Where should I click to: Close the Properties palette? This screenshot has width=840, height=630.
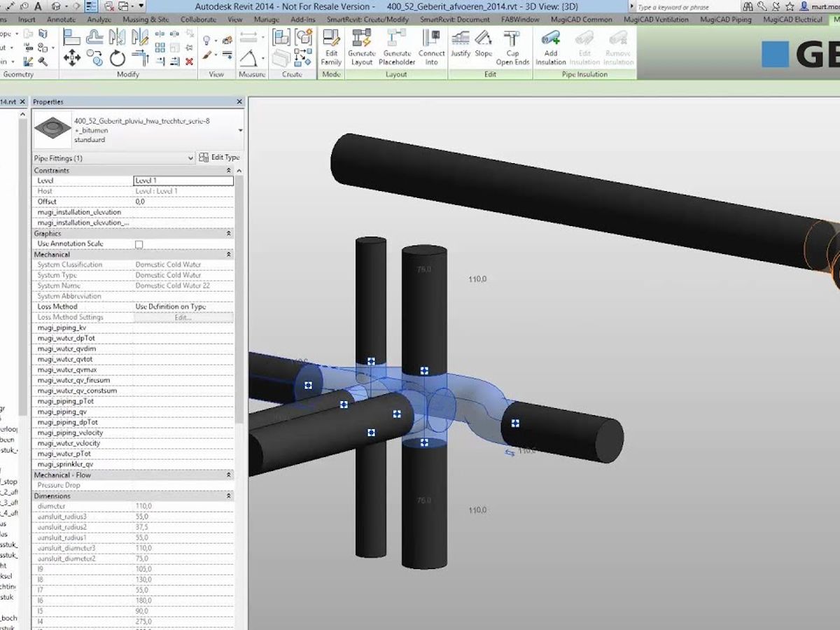239,102
